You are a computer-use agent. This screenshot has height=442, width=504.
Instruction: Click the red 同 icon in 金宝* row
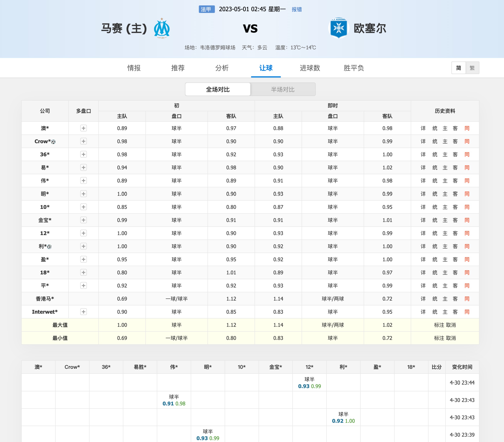467,220
